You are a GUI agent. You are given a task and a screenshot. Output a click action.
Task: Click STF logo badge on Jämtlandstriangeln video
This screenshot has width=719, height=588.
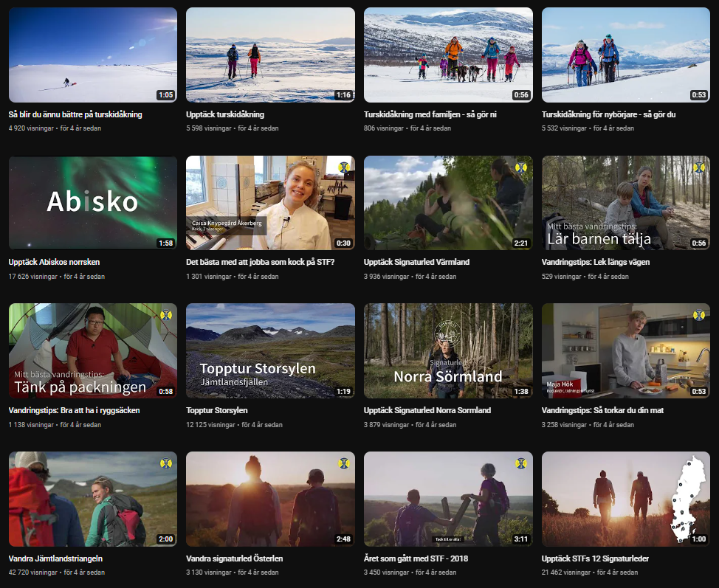point(166,463)
